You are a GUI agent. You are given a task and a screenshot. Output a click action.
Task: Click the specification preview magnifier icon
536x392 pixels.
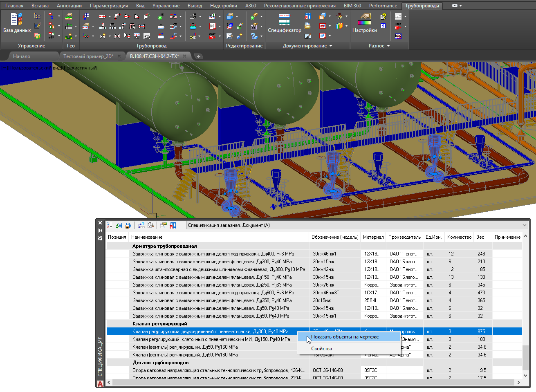coord(151,225)
